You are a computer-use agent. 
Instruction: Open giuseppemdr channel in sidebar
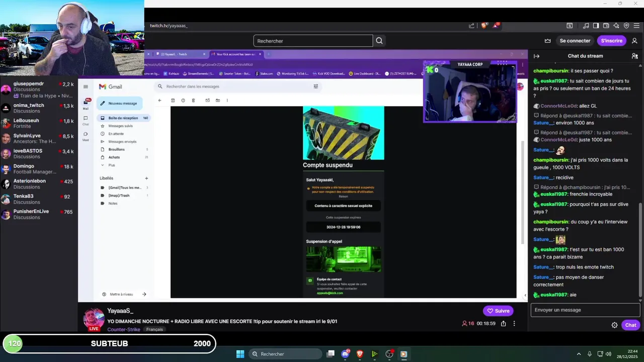point(39,89)
